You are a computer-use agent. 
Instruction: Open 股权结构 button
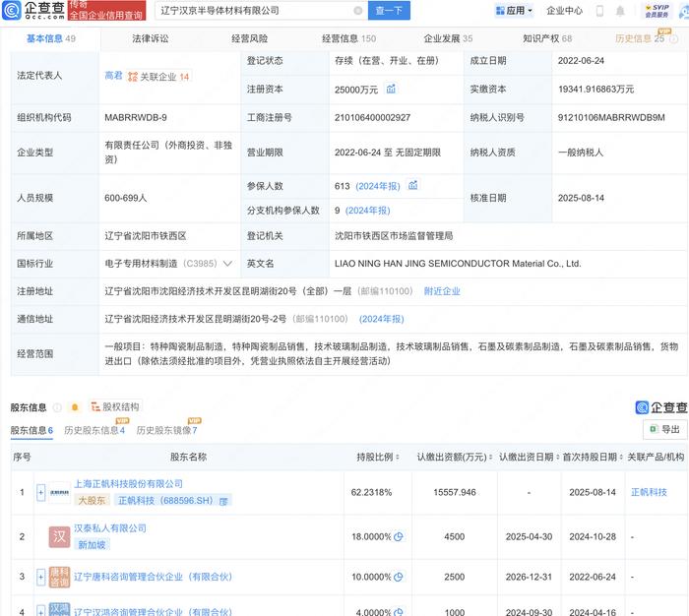pos(115,406)
